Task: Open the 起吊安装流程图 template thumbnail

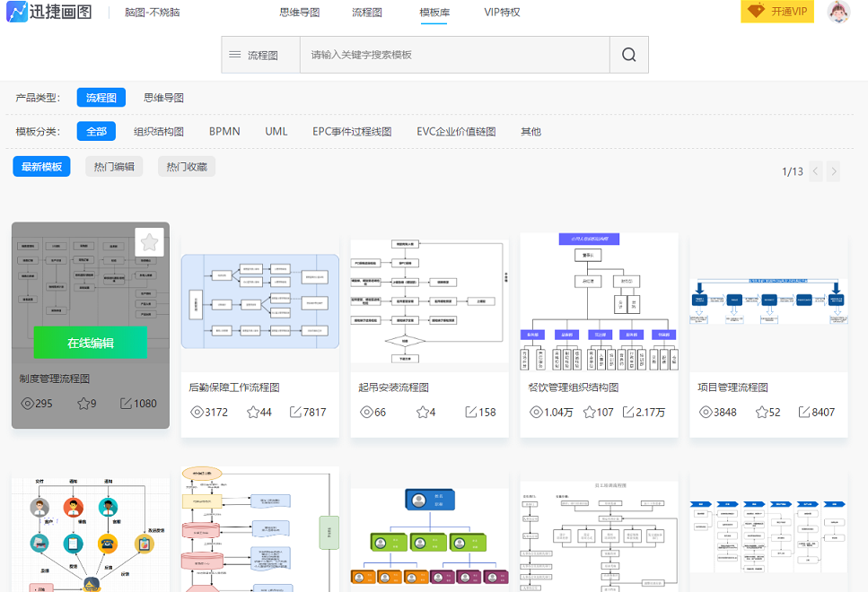Action: click(430, 300)
